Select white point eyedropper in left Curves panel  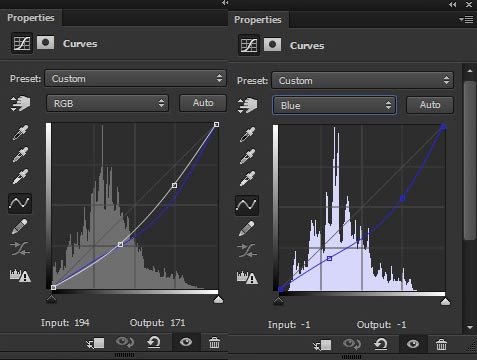[x=20, y=177]
